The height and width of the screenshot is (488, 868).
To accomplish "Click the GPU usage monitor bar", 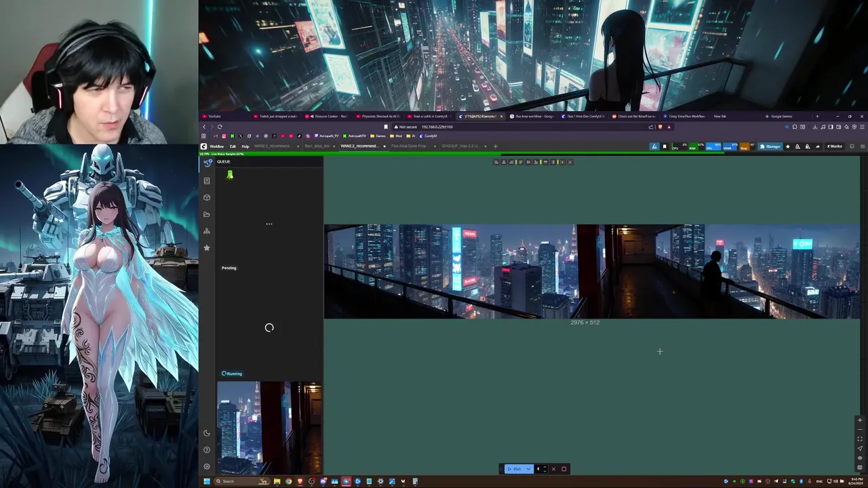I will click(x=713, y=146).
